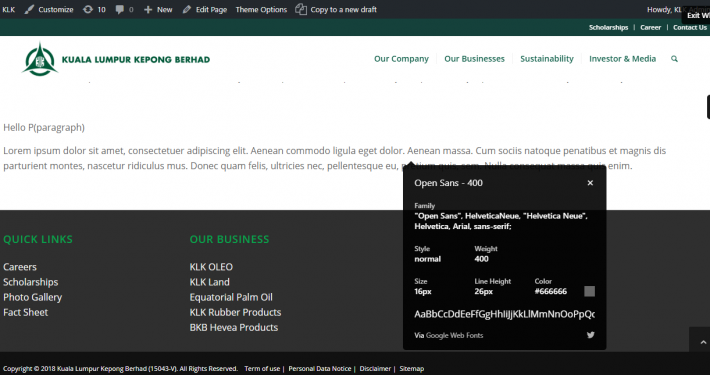The width and height of the screenshot is (710, 375).
Task: Open the Sitemap footer link
Action: click(412, 369)
